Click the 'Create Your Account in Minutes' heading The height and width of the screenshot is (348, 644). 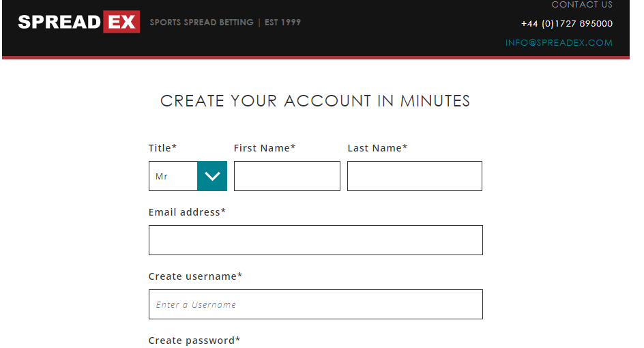click(315, 101)
